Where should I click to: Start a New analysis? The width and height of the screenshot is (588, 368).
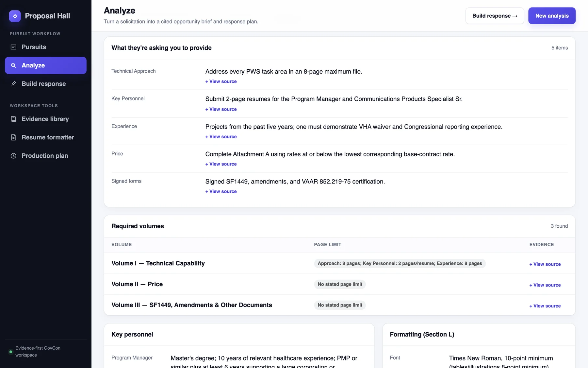pyautogui.click(x=552, y=16)
